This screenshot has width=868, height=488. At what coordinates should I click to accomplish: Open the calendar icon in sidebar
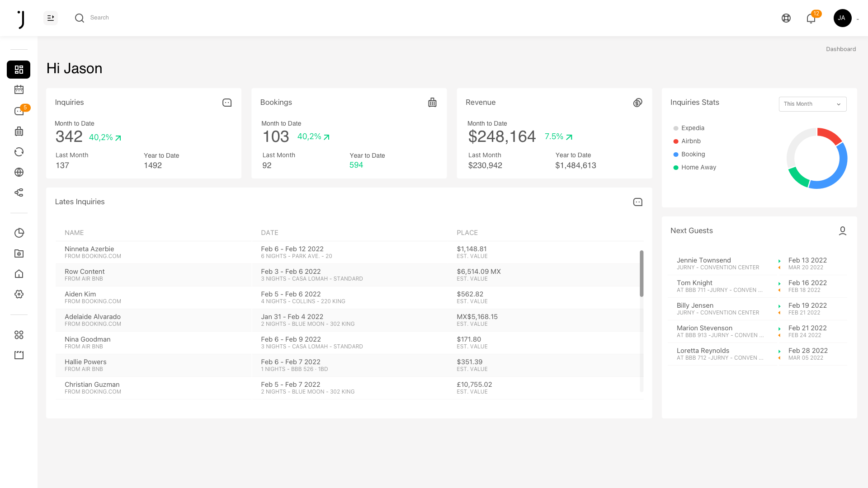(19, 89)
